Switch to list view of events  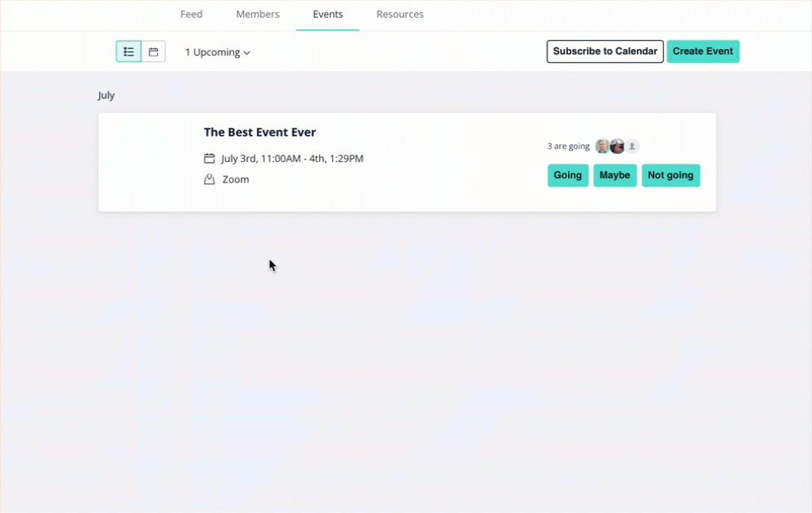coord(129,52)
